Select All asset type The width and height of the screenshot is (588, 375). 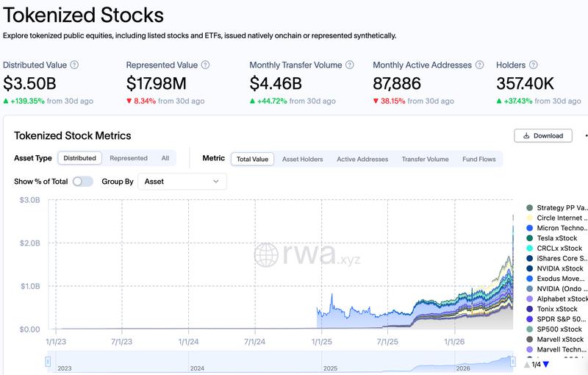pyautogui.click(x=165, y=158)
